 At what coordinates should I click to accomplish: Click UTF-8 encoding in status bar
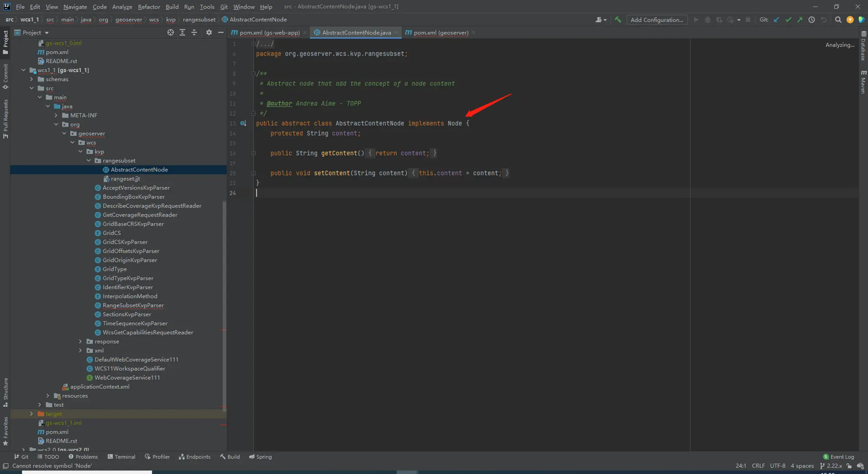tap(777, 466)
